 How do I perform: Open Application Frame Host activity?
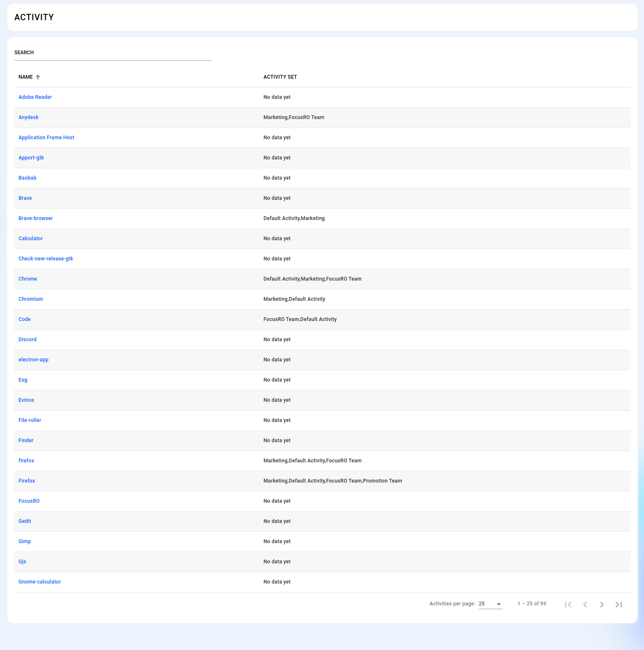46,138
